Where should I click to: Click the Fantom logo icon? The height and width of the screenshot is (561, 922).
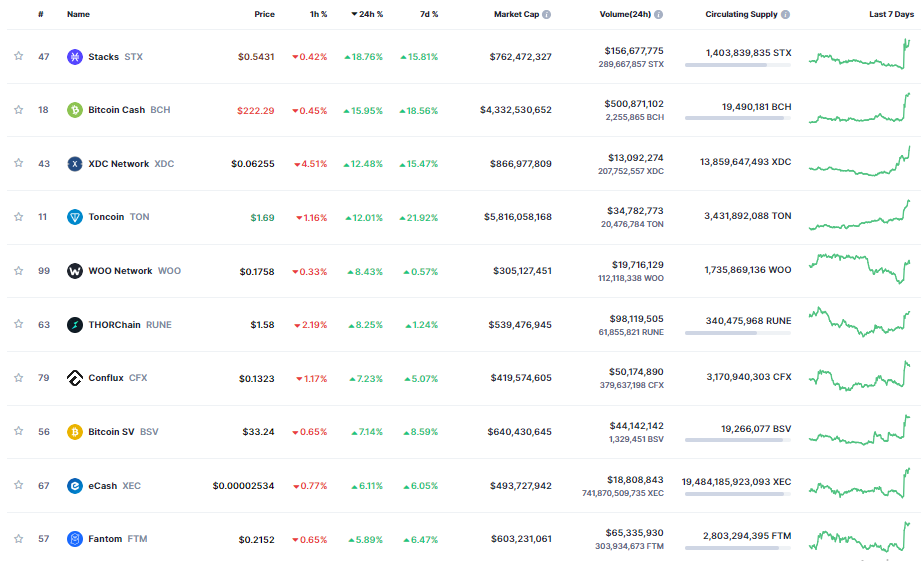[x=74, y=539]
